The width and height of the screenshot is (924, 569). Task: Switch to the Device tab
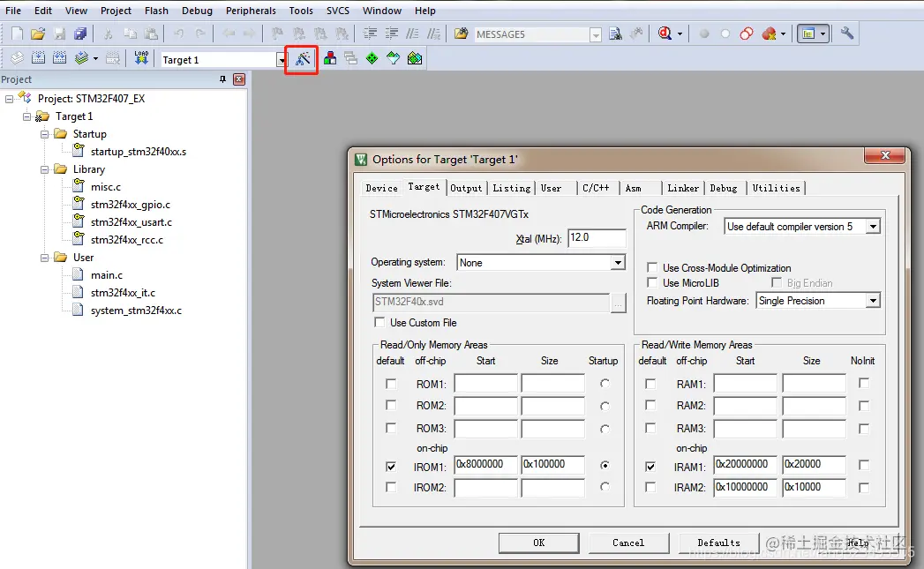coord(381,188)
